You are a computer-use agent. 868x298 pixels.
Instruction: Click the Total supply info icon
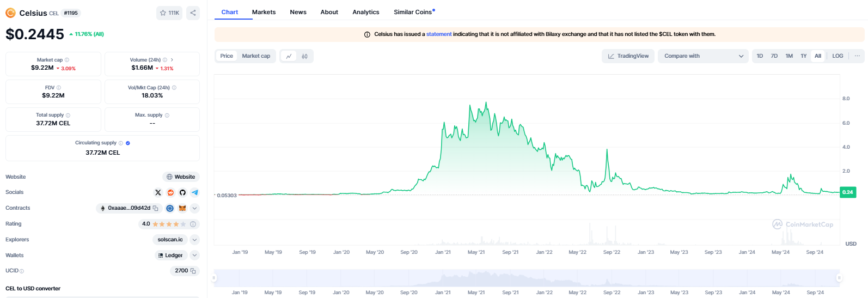click(x=68, y=115)
